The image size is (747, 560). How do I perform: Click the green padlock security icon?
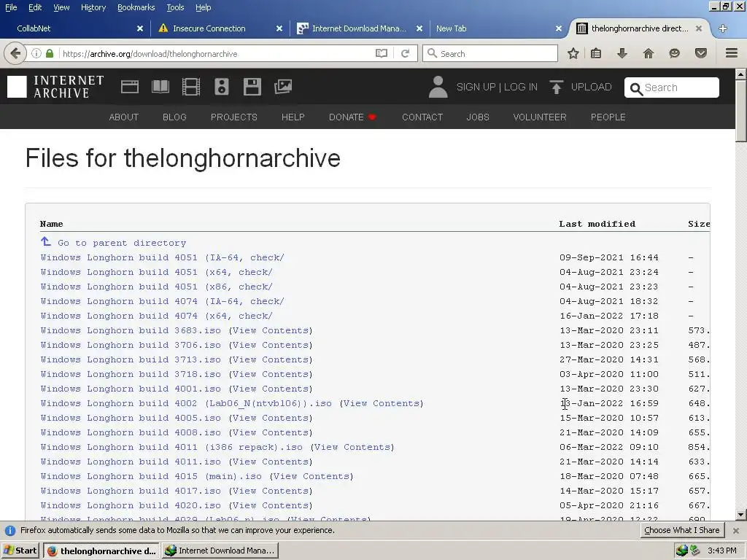tap(50, 53)
